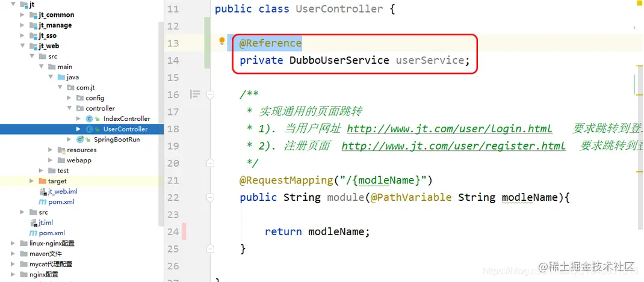Click the yellow lightbulb intention icon
The width and height of the screenshot is (644, 282).
[x=221, y=41]
